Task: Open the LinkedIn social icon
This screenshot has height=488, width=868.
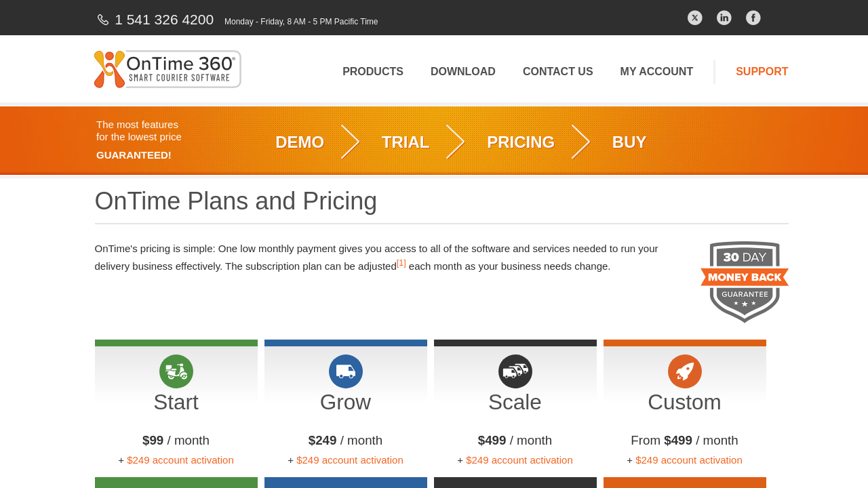Action: coord(724,18)
